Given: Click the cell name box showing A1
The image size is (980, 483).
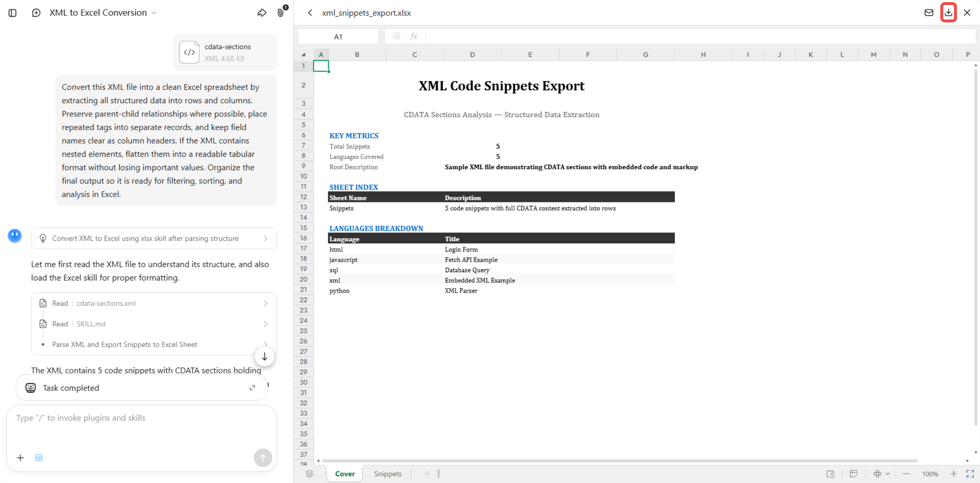Looking at the screenshot, I should coord(338,36).
